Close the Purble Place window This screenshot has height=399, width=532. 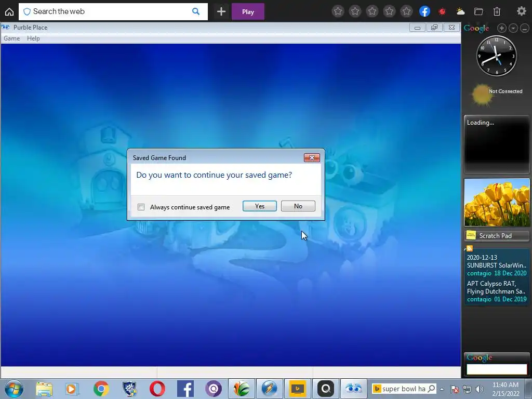[451, 28]
